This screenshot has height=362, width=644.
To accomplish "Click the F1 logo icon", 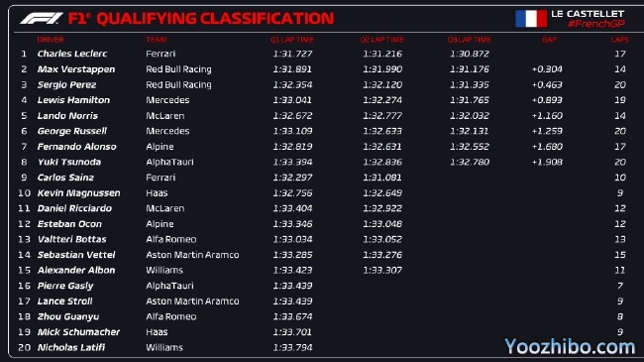I will pyautogui.click(x=42, y=19).
